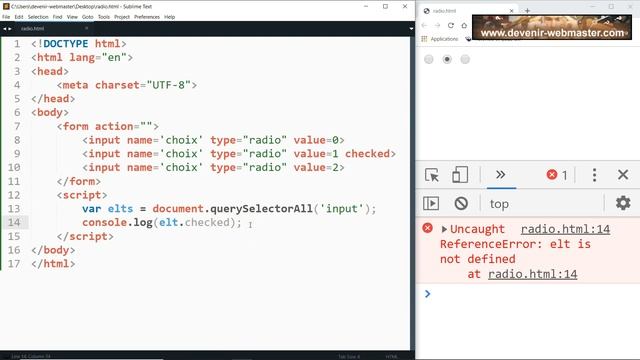Close the radio.html Sublime tab
Screen dimensions: 640x360
(x=87, y=28)
